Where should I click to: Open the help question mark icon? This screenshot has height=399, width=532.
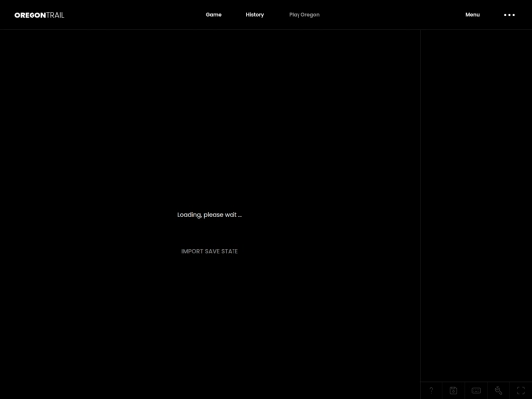click(432, 390)
